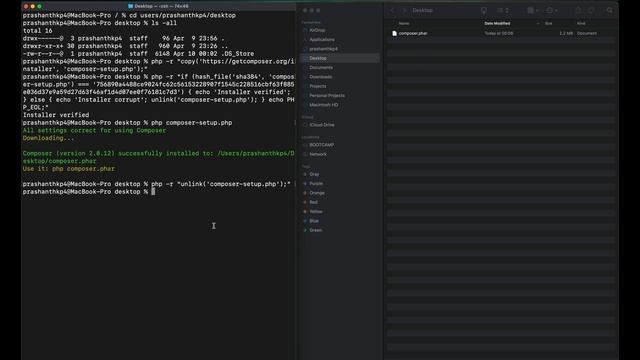This screenshot has height=360, width=640.
Task: Select the Gray tag in sidebar
Action: point(314,174)
